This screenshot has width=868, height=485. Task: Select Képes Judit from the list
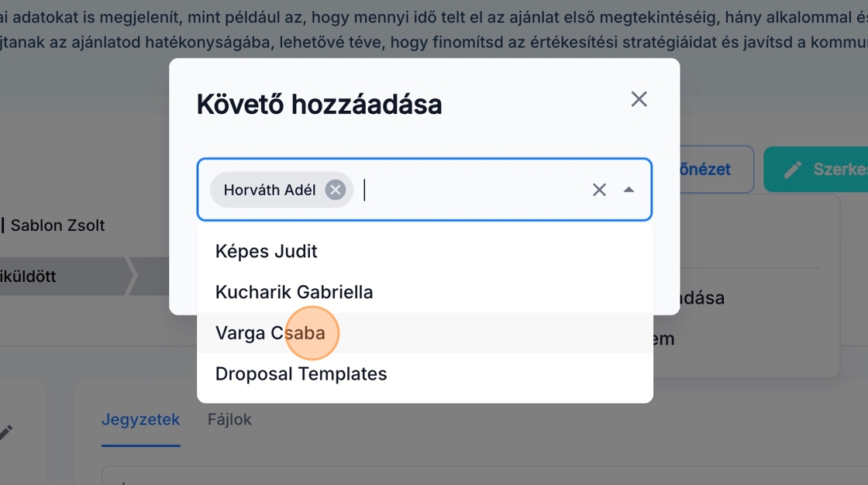[267, 251]
